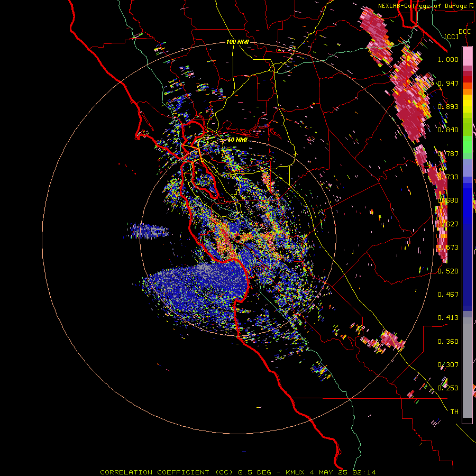Click the 0.253 scale value

point(448,388)
